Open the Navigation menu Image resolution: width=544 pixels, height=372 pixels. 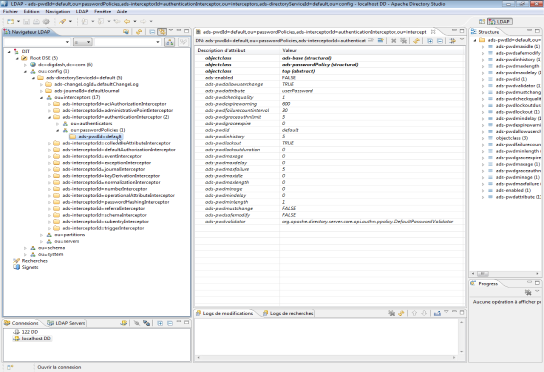[x=58, y=11]
